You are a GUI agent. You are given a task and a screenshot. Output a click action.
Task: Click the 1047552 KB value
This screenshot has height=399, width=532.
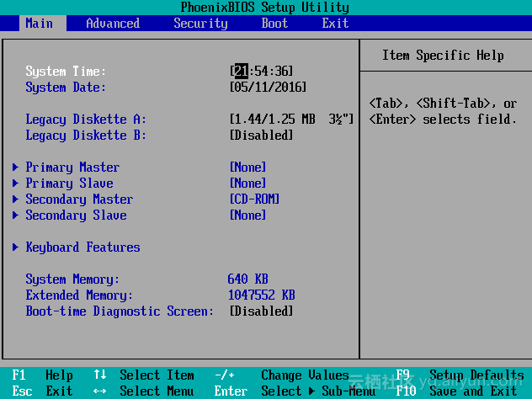point(262,295)
